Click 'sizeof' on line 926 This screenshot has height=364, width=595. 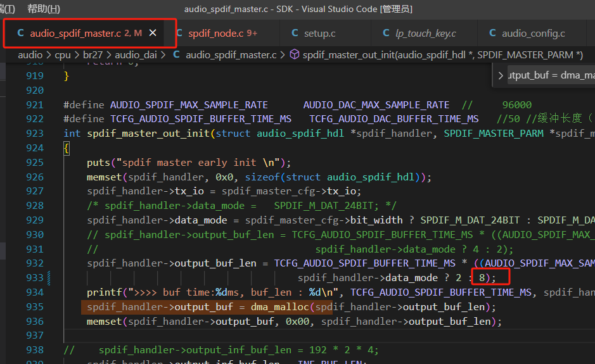pos(262,177)
